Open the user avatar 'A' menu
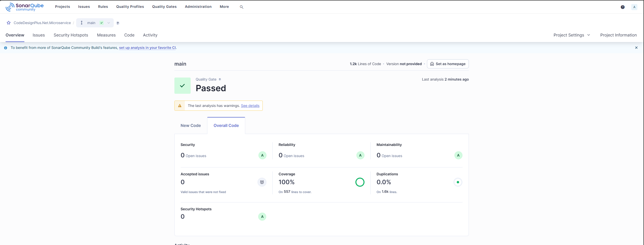Screen dimensions: 644x245 [x=634, y=7]
